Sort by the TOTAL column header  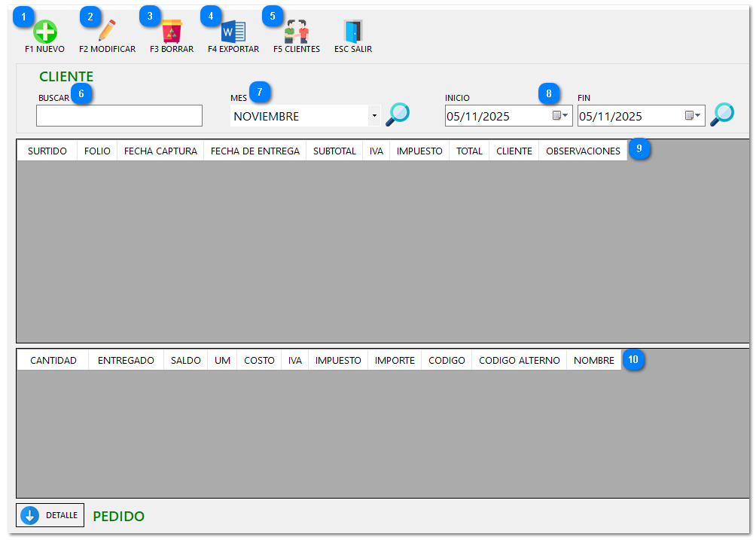[x=469, y=151]
